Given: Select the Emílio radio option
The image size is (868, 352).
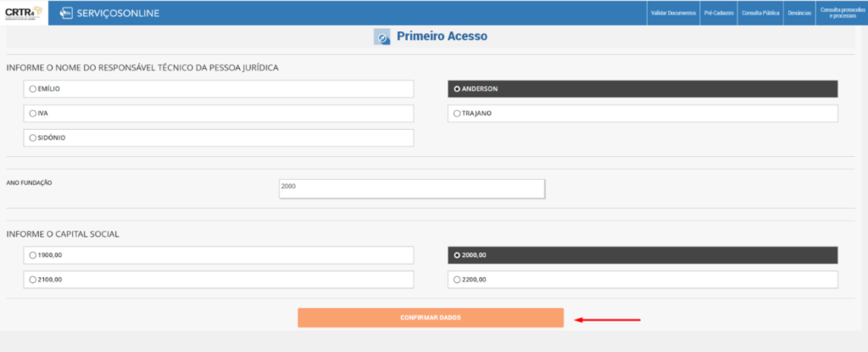Looking at the screenshot, I should pos(33,88).
